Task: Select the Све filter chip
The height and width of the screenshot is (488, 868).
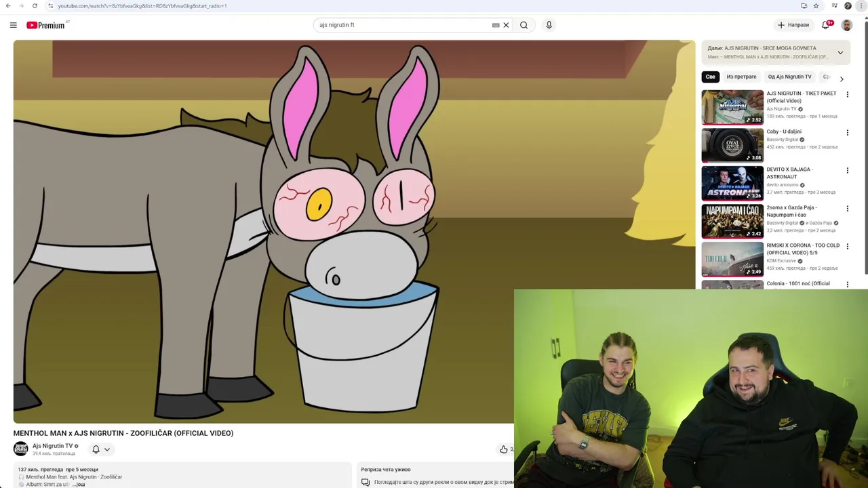Action: click(x=710, y=77)
